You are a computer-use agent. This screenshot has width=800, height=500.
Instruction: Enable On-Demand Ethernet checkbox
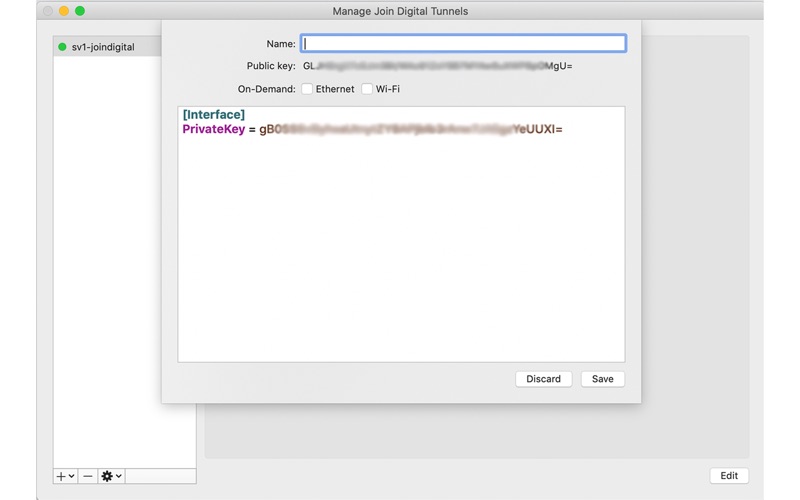307,89
